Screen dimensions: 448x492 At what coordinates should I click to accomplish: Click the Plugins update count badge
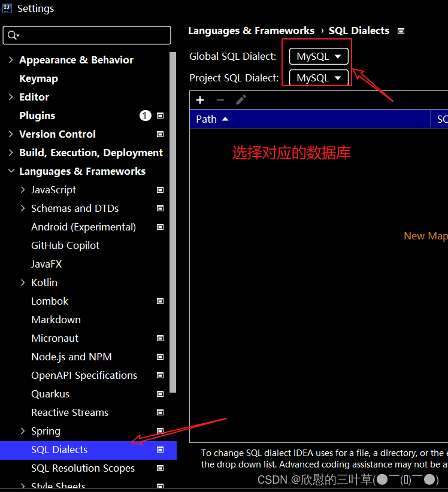146,116
